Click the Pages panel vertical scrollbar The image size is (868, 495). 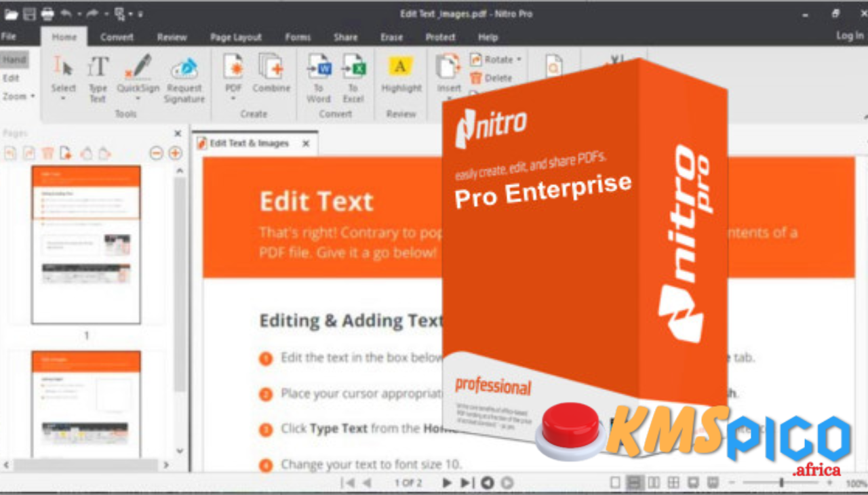tap(180, 285)
